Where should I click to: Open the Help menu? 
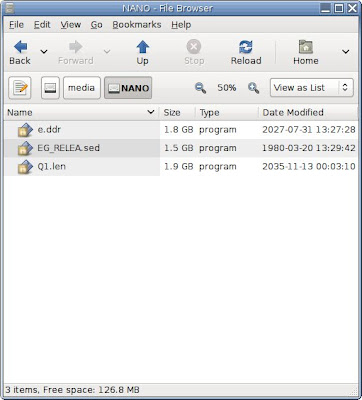pyautogui.click(x=181, y=25)
